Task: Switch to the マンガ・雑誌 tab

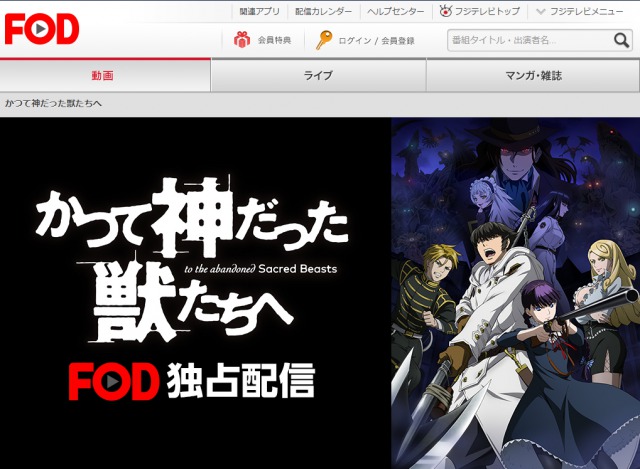Action: pos(533,76)
